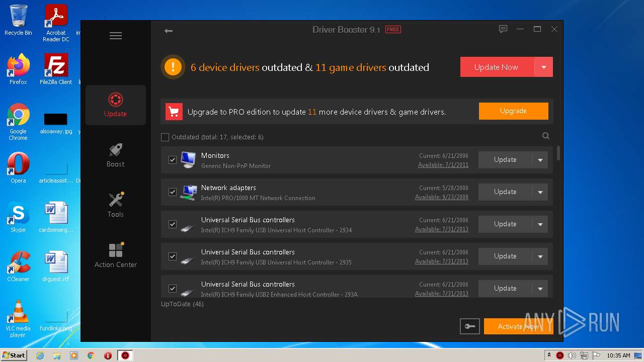644x362 pixels.
Task: Expand Update dropdown for USB2 Controller 293A
Action: (x=540, y=289)
